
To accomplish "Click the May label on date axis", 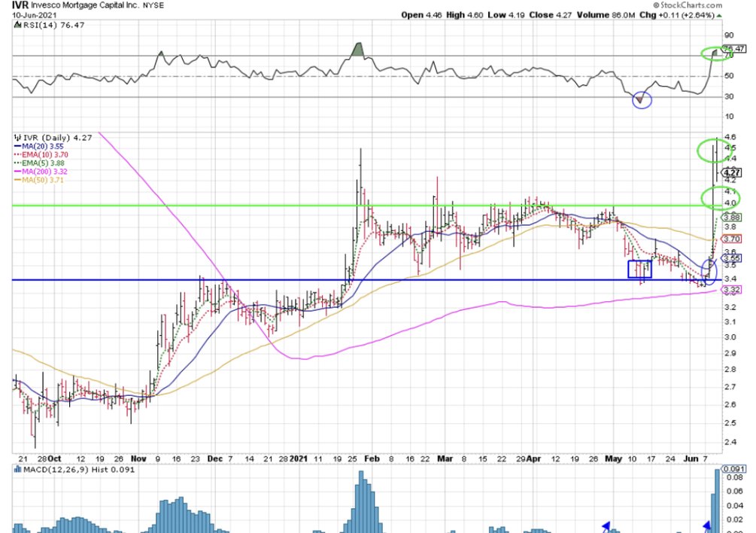I will (613, 458).
